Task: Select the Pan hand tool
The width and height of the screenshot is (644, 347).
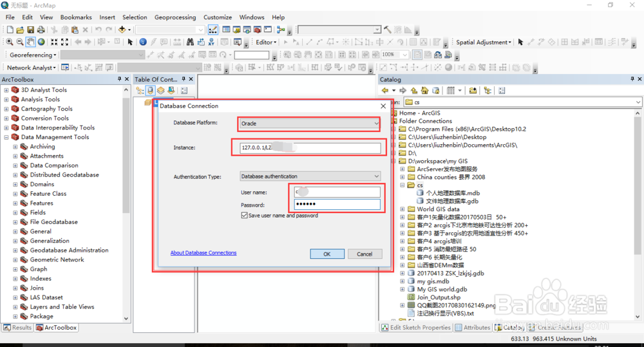Action: tap(30, 42)
